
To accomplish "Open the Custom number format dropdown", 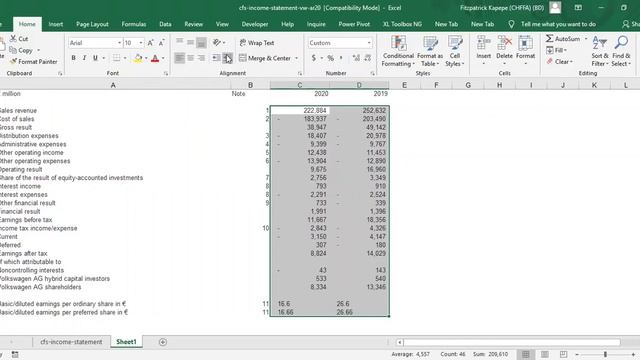I will pos(369,43).
